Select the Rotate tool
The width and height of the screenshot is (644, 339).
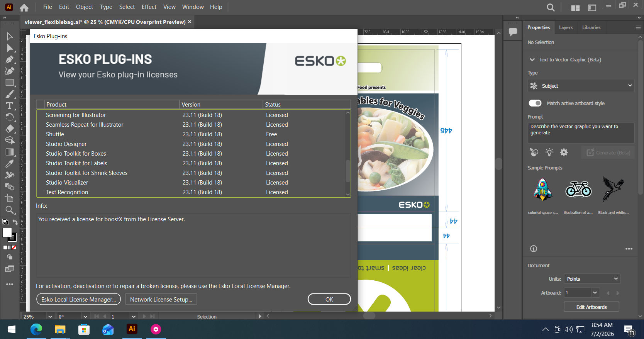point(10,117)
